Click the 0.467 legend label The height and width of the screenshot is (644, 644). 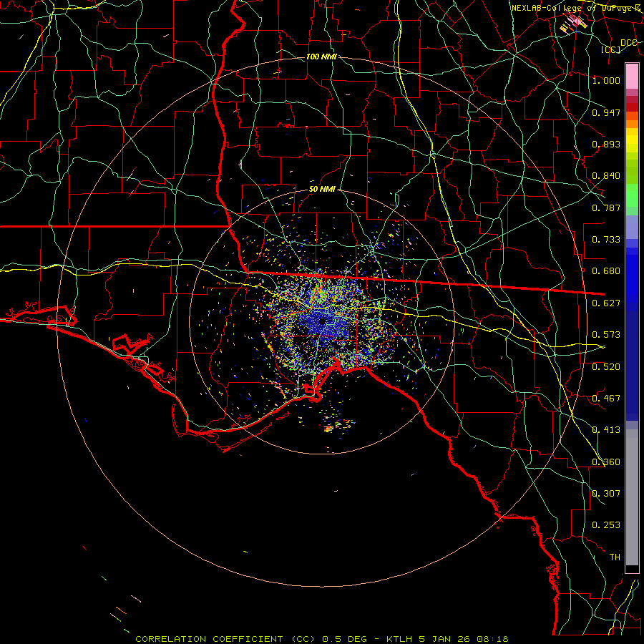click(606, 399)
